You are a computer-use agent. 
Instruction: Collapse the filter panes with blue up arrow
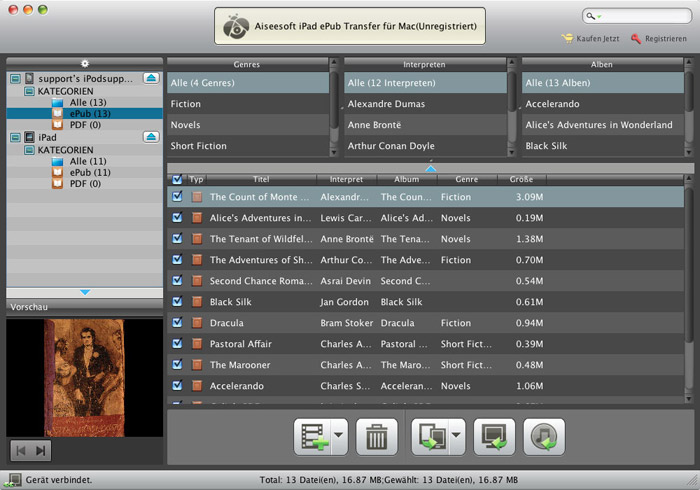point(430,169)
